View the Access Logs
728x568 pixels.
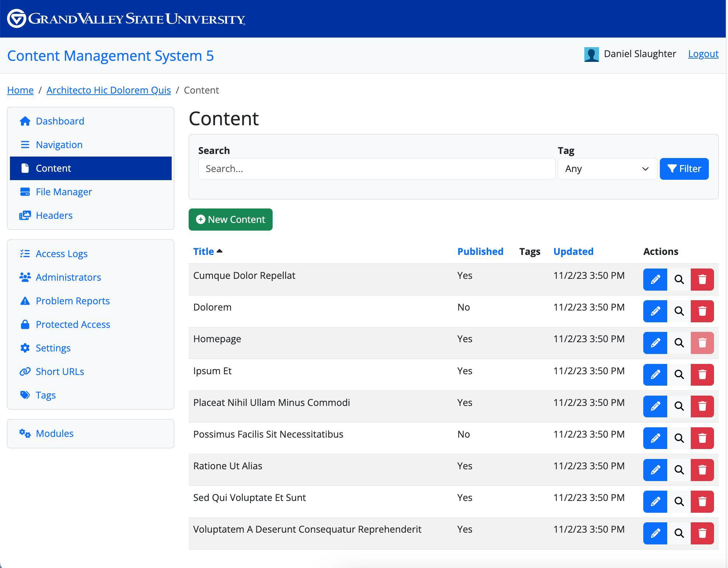tap(62, 253)
